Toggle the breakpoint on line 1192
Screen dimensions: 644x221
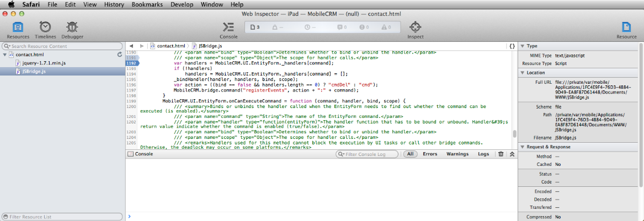[x=132, y=63]
